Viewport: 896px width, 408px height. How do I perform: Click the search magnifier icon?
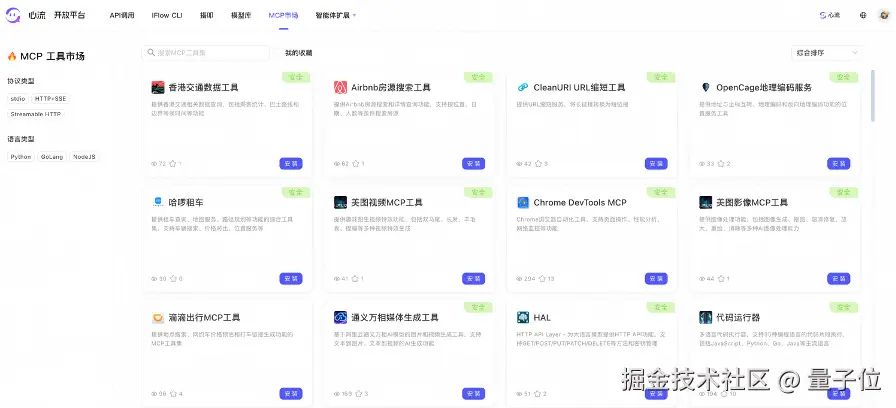(151, 53)
